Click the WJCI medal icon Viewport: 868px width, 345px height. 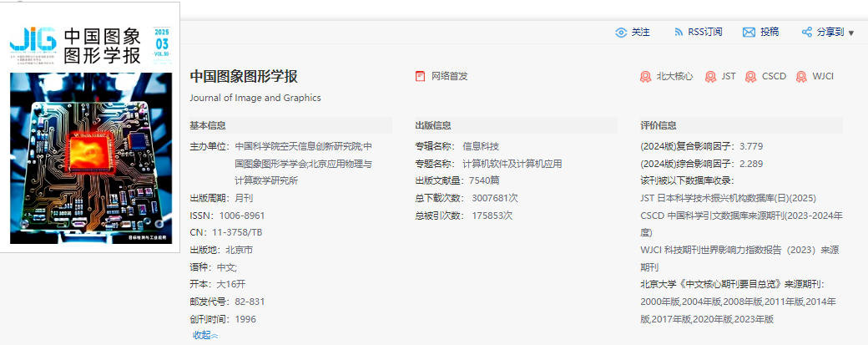coord(801,76)
